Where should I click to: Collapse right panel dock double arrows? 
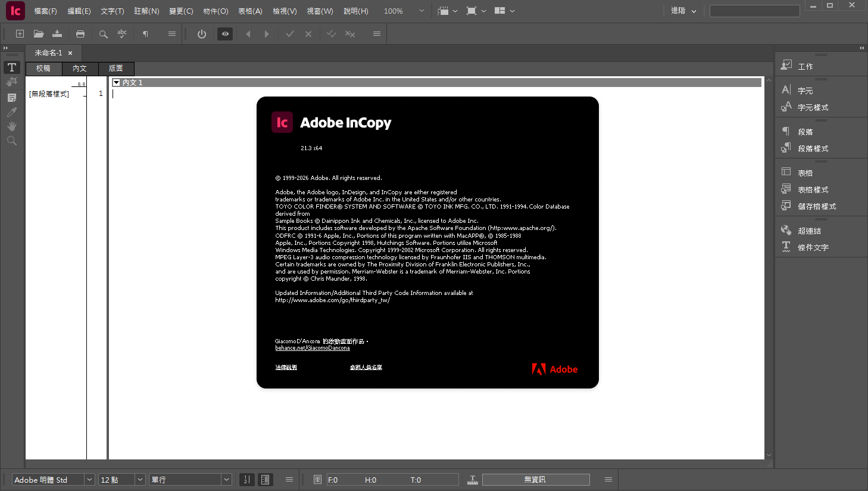click(x=861, y=48)
